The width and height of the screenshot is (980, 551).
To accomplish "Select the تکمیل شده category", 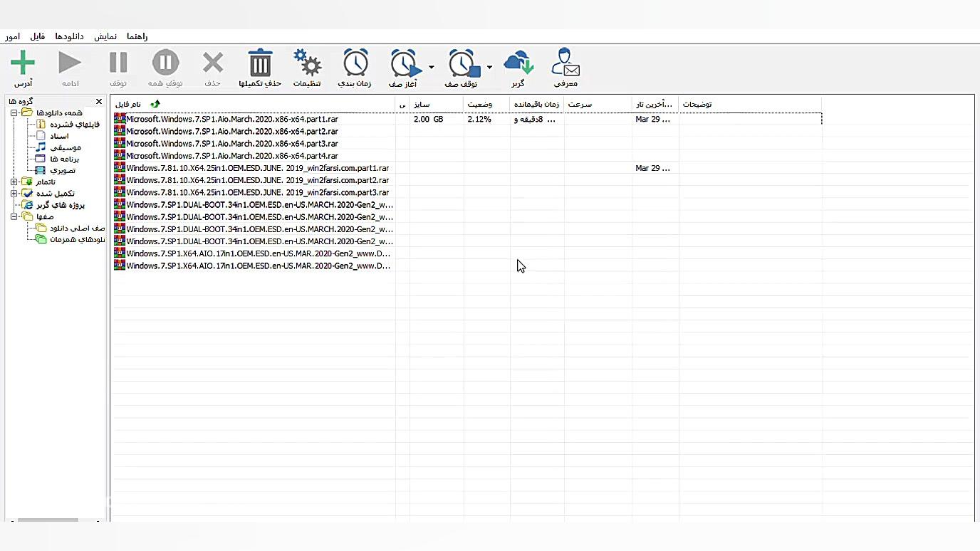I will point(56,194).
